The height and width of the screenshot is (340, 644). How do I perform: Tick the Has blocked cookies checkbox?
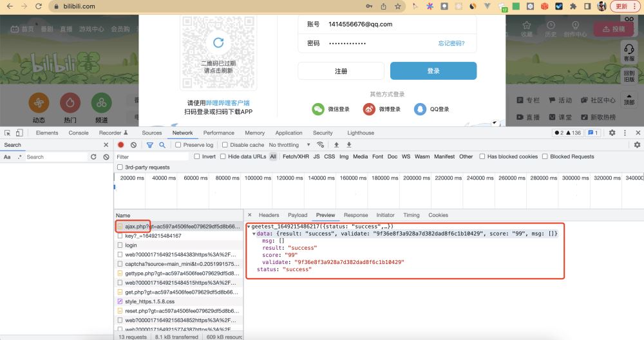pyautogui.click(x=482, y=156)
